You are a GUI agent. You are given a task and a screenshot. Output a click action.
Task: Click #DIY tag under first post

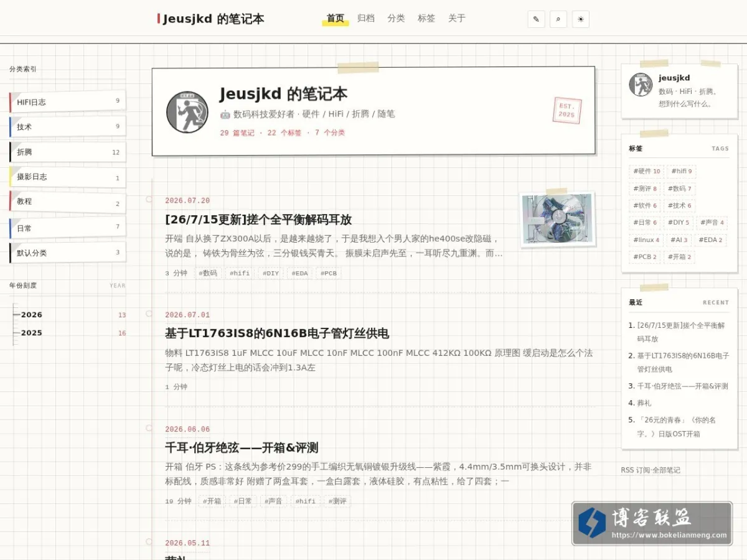pos(271,273)
